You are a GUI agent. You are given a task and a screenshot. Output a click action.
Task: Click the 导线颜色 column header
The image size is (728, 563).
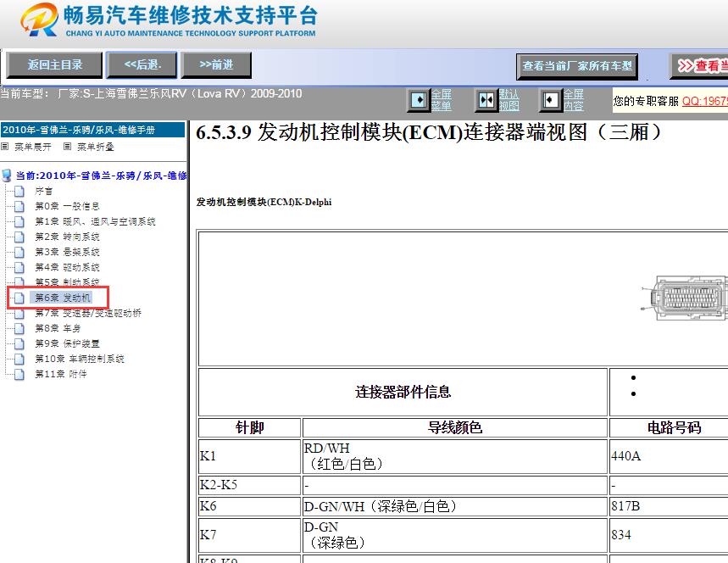click(455, 427)
